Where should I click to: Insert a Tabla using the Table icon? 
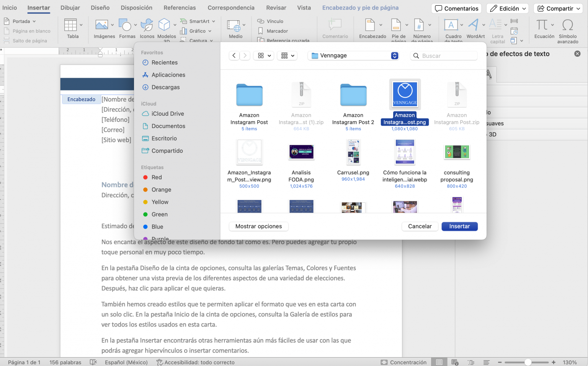tap(72, 27)
